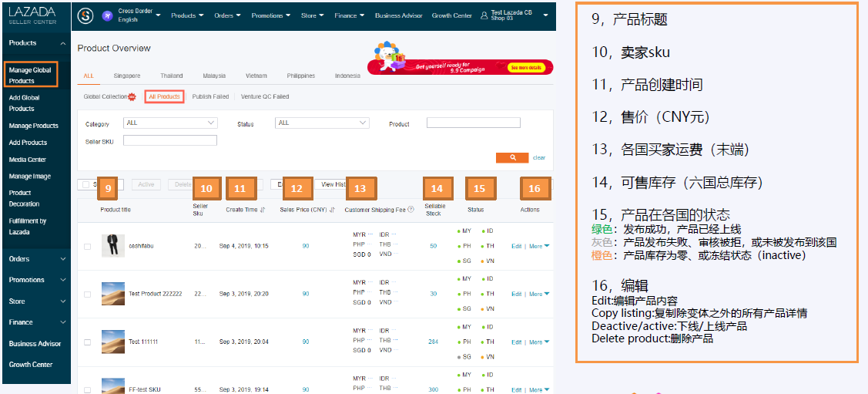Switch to the Singapore tab
The image size is (868, 394).
[x=127, y=76]
